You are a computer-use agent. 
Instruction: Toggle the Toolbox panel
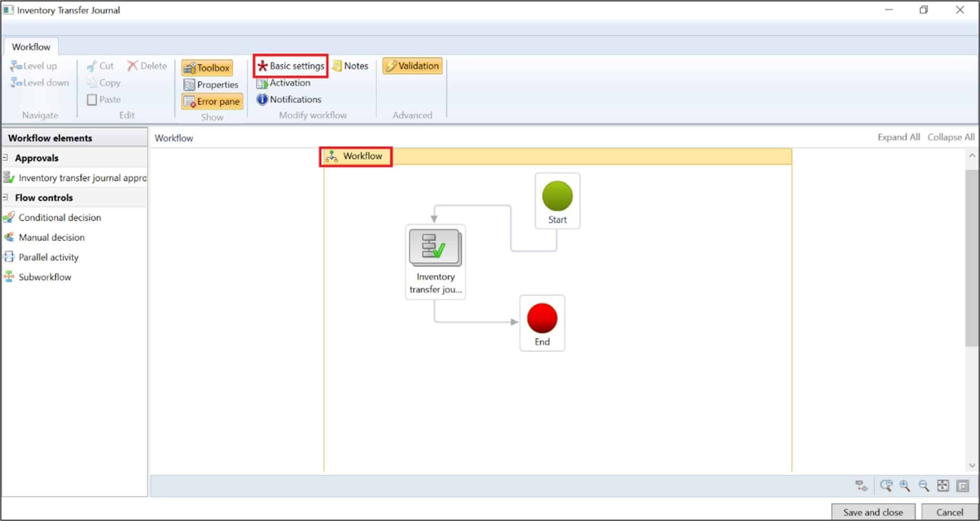207,67
